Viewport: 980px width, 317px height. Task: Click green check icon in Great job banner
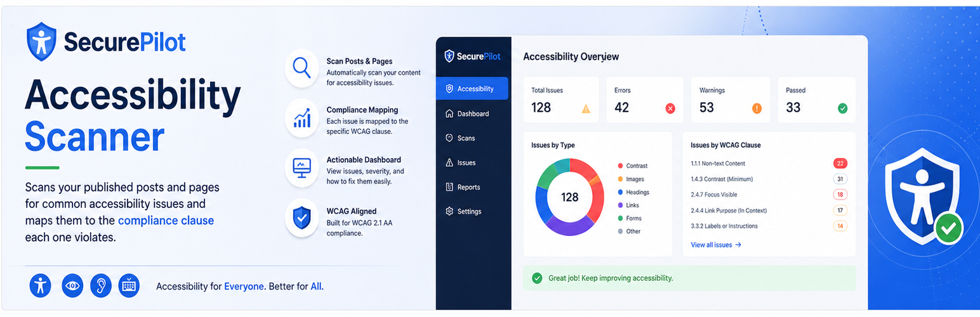537,278
